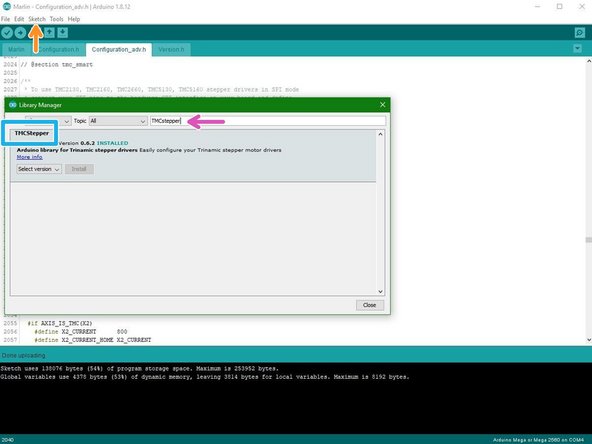
Task: Click the library list scroll-down arrow
Action: point(380,291)
